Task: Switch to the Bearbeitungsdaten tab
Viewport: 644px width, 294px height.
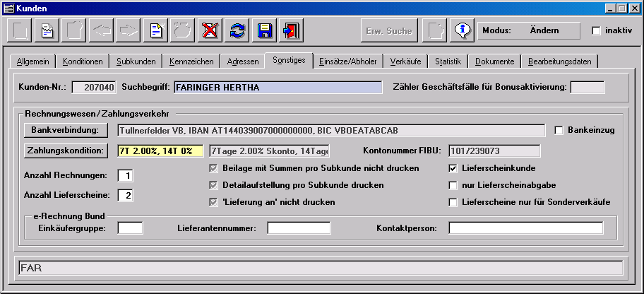Action: click(559, 61)
